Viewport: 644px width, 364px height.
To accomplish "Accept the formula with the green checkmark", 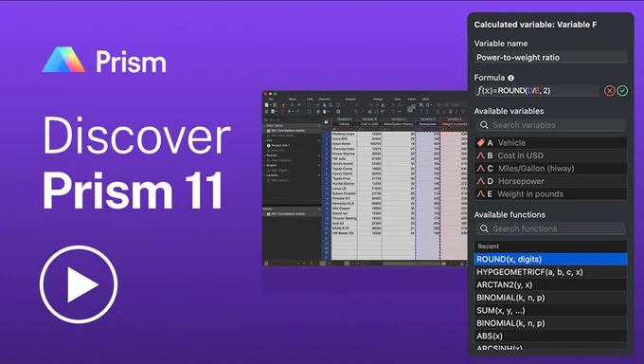I will point(622,91).
